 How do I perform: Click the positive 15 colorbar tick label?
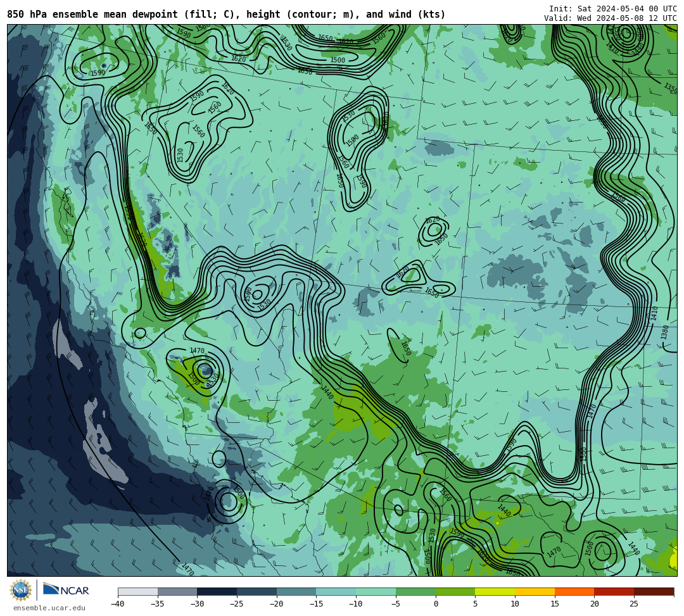(554, 604)
